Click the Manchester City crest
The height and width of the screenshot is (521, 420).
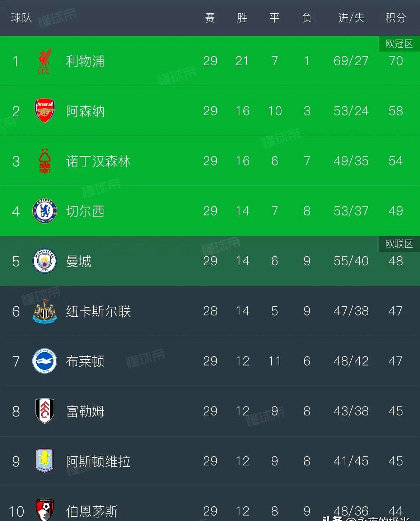45,261
